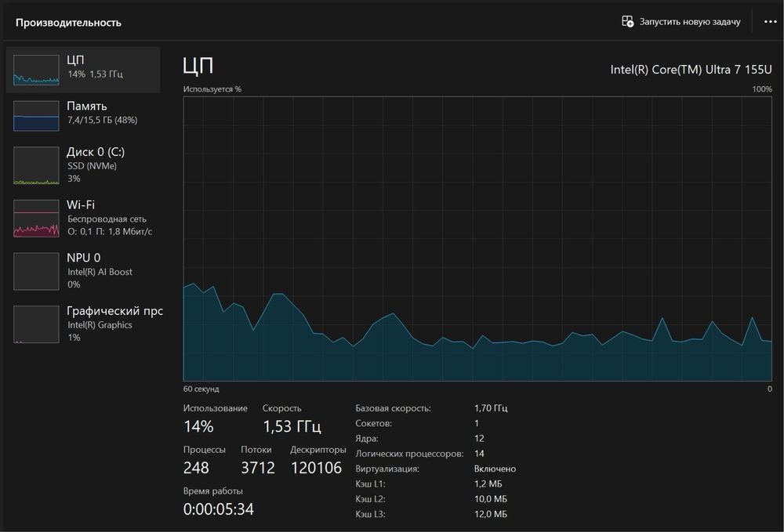Click the '1,2 МБ' L1 cache value
784x532 pixels.
[x=488, y=484]
